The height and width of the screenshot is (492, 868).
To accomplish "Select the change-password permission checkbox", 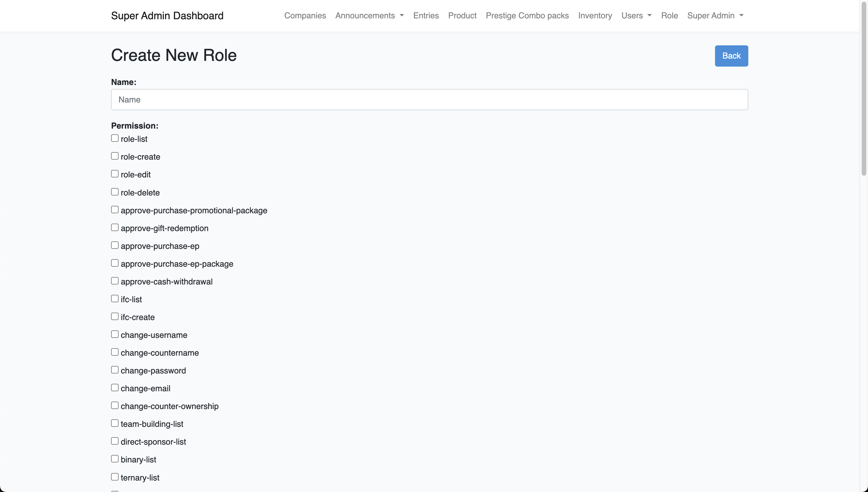I will coord(115,370).
